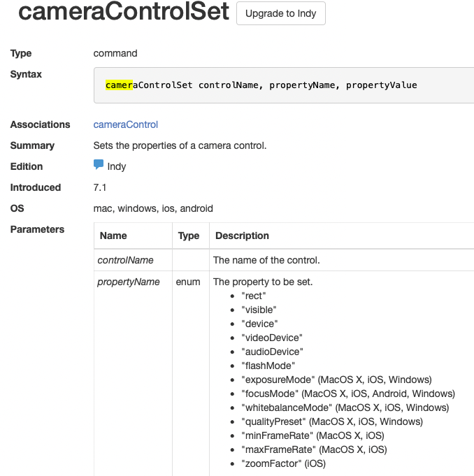
Task: Click the enum type cell
Action: point(189,282)
